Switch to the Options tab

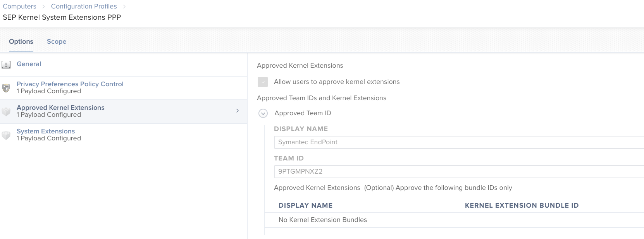21,41
